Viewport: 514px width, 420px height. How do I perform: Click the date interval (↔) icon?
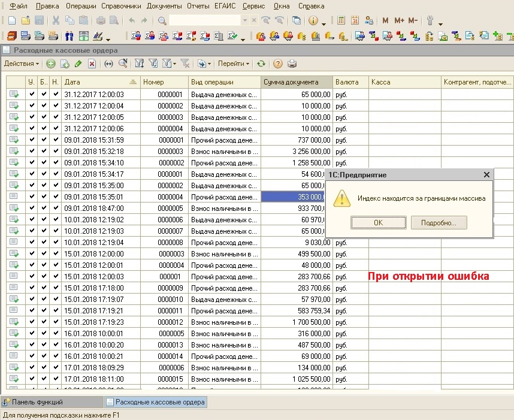108,64
